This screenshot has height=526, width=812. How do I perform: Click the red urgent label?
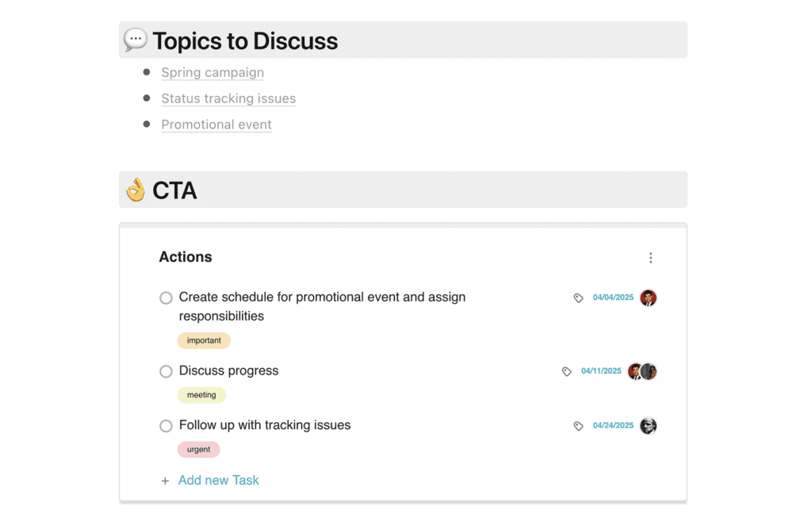tap(198, 449)
